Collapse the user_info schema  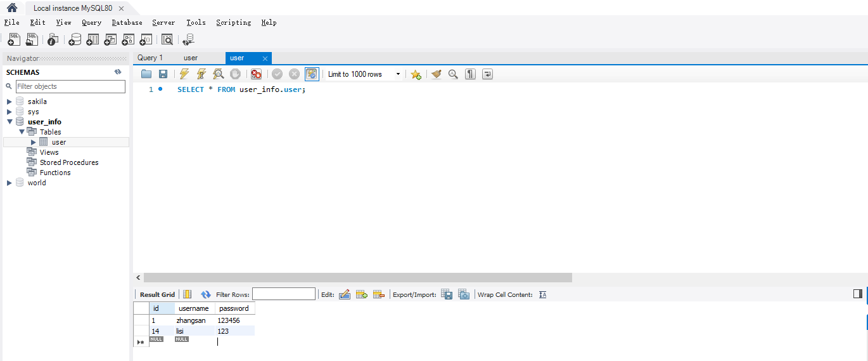tap(9, 122)
